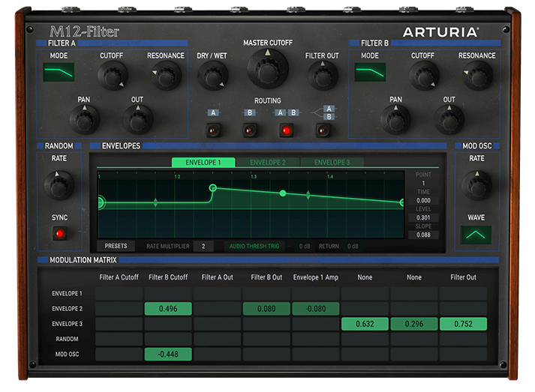Image resolution: width=535 pixels, height=392 pixels.
Task: Click the parallel A/B routing diagram icon
Action: point(323,112)
